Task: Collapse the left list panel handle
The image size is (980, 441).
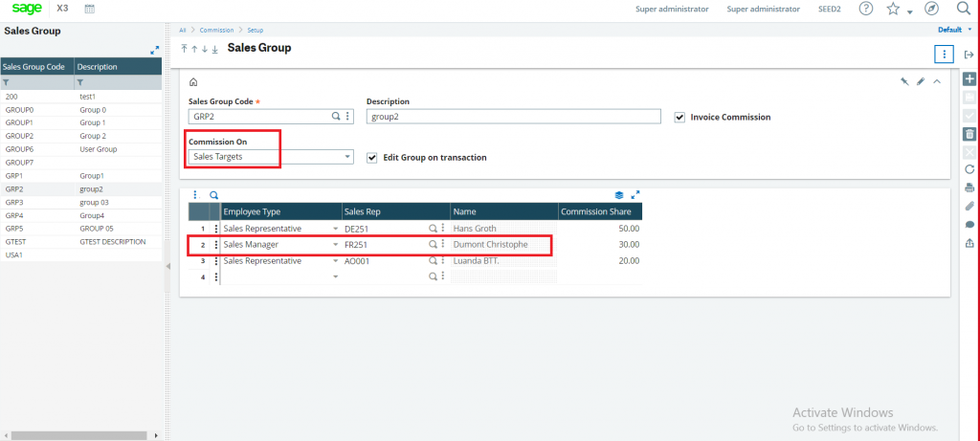Action: coord(167,267)
